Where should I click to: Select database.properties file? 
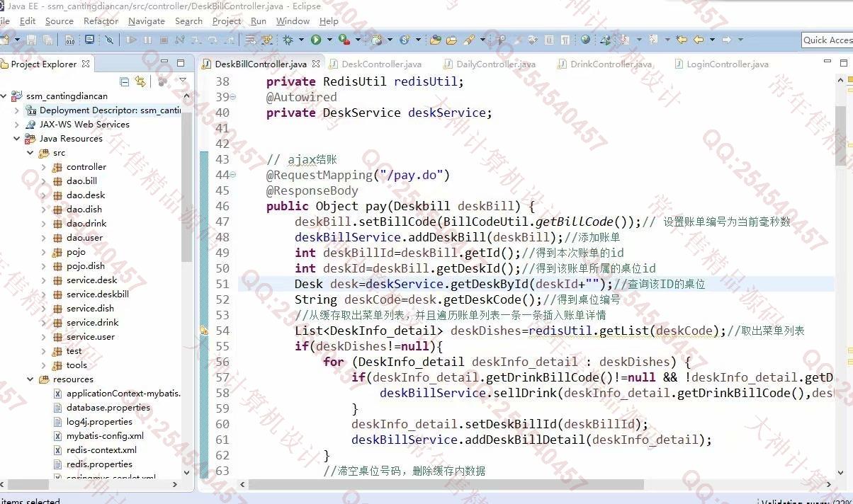[108, 408]
